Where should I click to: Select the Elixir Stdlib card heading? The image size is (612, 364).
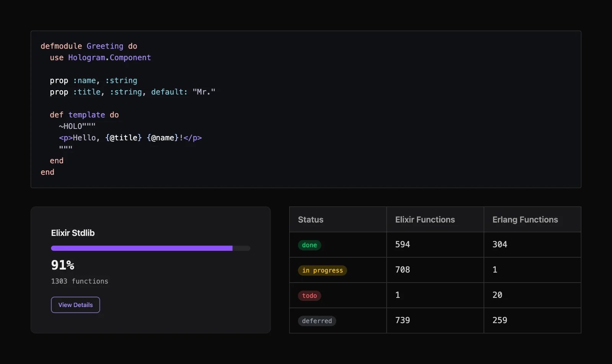pos(73,233)
